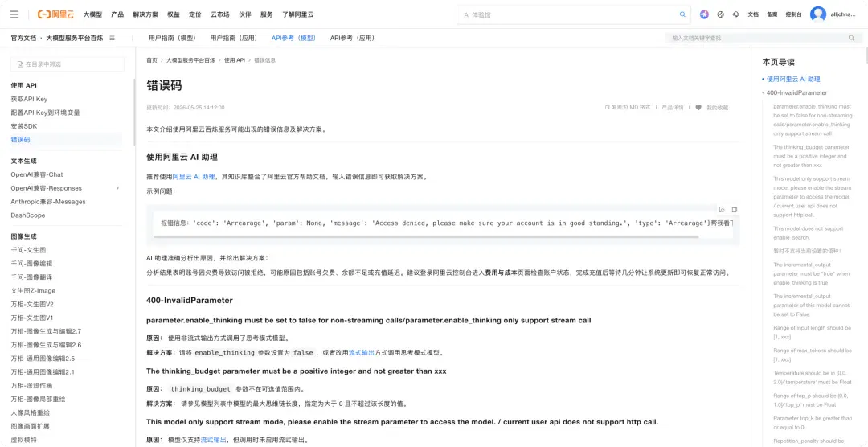This screenshot has width=868, height=447.
Task: Click the alijohns... account name
Action: [844, 15]
